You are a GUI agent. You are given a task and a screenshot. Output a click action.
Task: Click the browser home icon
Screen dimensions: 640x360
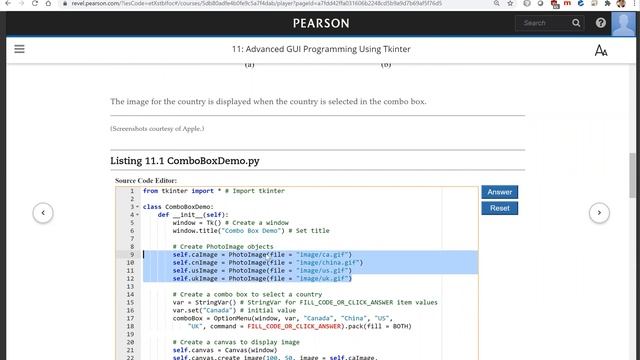pos(48,3)
